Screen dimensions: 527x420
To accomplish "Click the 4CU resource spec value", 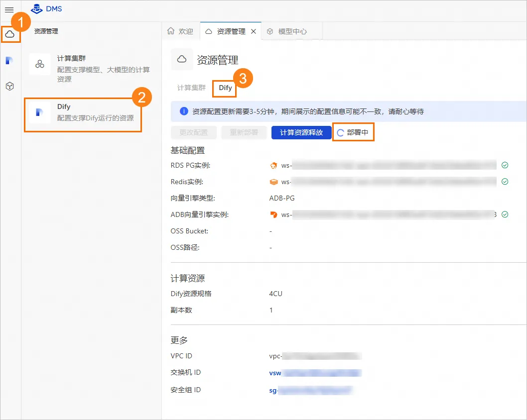I will [275, 294].
